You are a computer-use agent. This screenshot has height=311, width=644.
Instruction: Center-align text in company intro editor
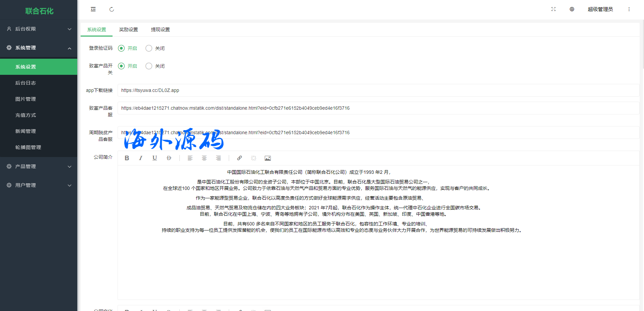point(204,158)
